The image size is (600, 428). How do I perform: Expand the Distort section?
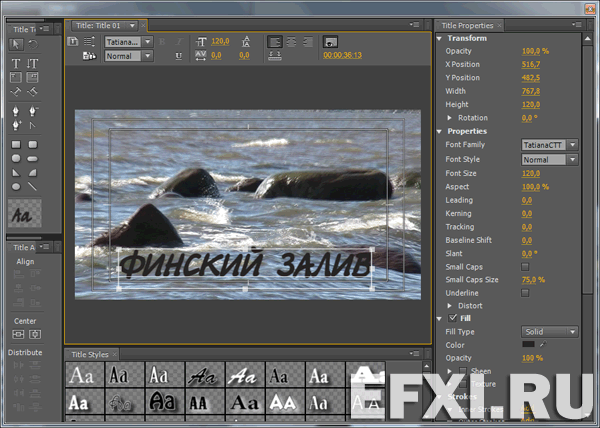coord(450,306)
